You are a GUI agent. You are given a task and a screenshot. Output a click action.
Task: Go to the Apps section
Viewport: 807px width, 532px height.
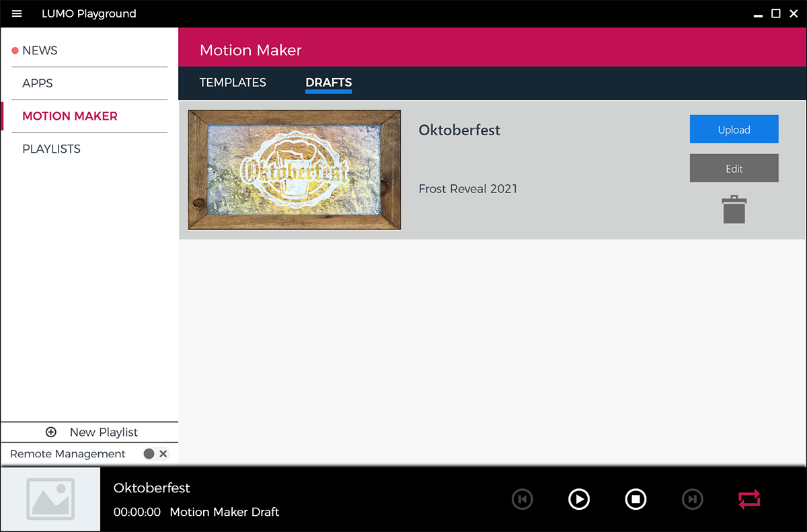pyautogui.click(x=38, y=83)
